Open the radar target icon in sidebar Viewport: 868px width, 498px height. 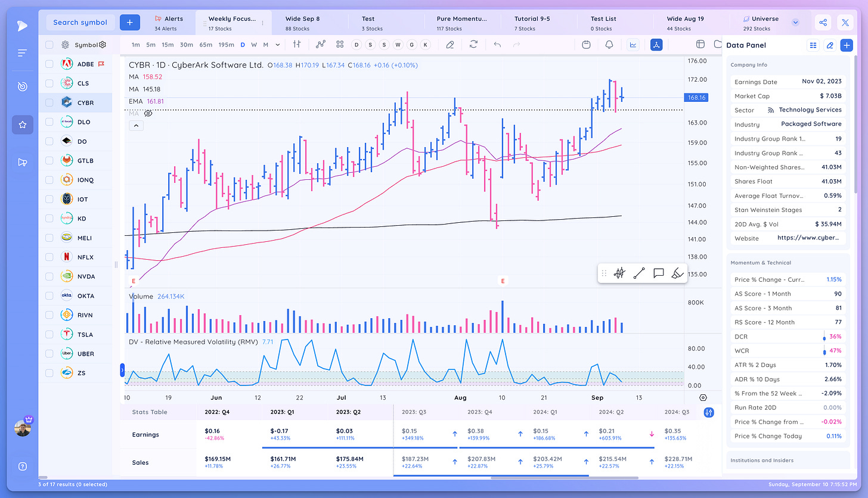pos(23,87)
